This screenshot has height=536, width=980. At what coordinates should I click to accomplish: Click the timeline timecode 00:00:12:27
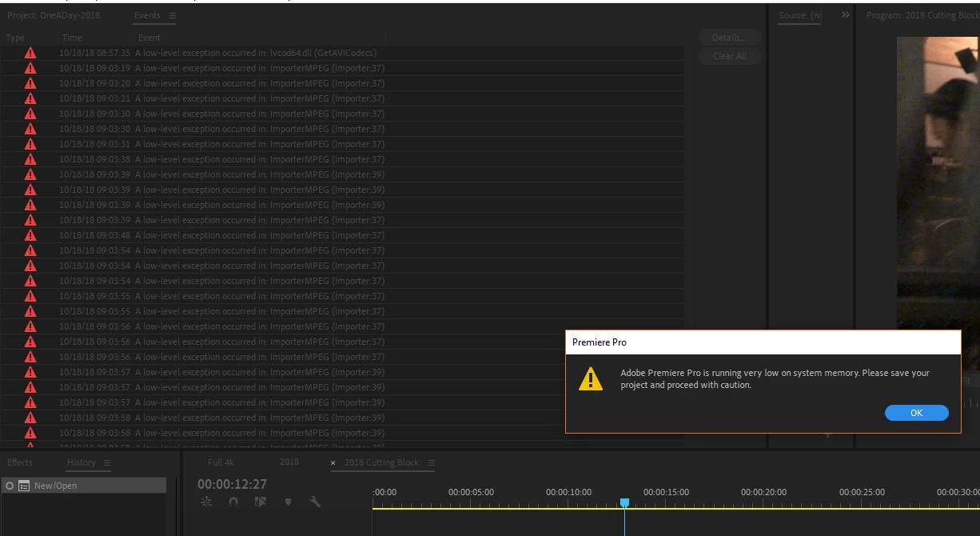coord(232,484)
